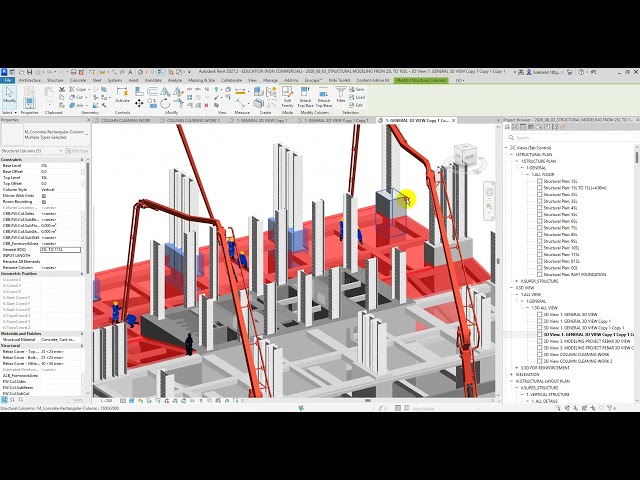This screenshot has height=480, width=640.
Task: Open Structural Plan: 1SL in Project Browser
Action: tap(560, 181)
